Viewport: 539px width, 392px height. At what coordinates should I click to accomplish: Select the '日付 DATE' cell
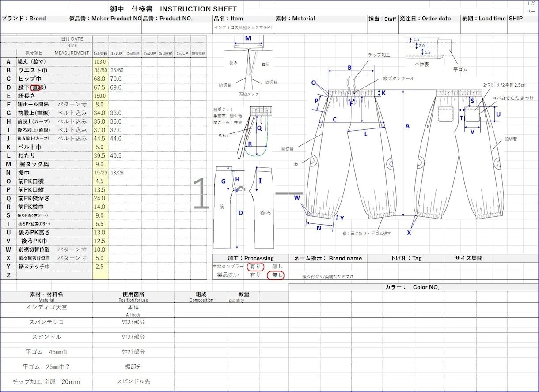(x=72, y=39)
